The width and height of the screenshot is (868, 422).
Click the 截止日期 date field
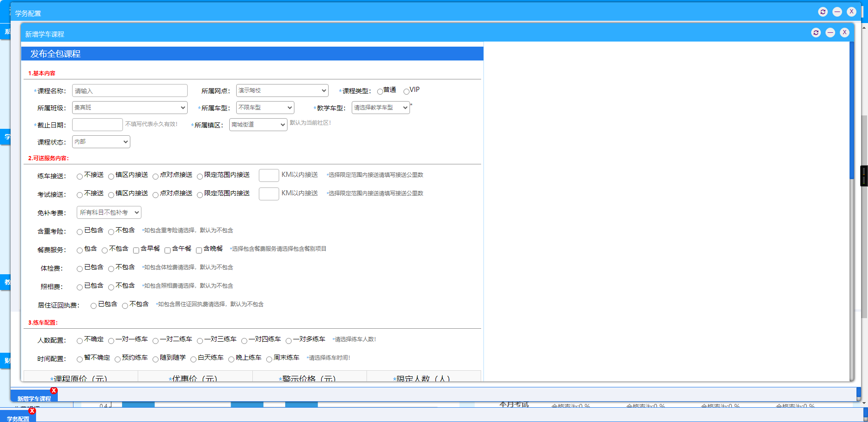pos(97,124)
